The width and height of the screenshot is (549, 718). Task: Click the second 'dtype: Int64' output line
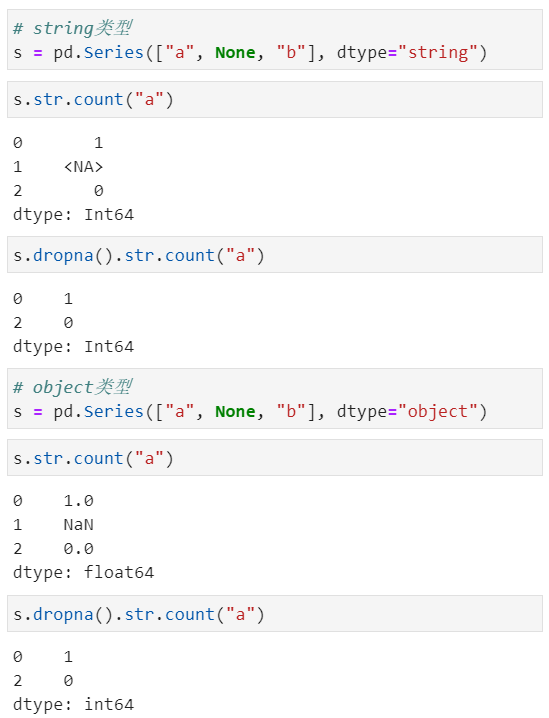click(73, 346)
